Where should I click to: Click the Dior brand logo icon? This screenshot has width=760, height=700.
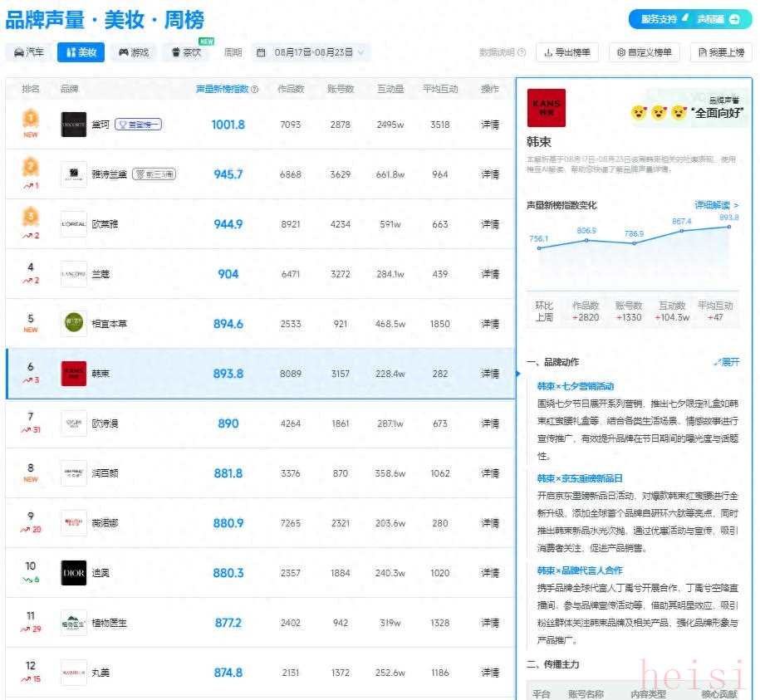[x=73, y=573]
